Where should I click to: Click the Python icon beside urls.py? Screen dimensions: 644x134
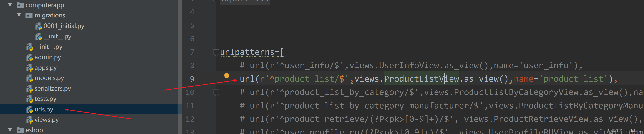click(29, 110)
